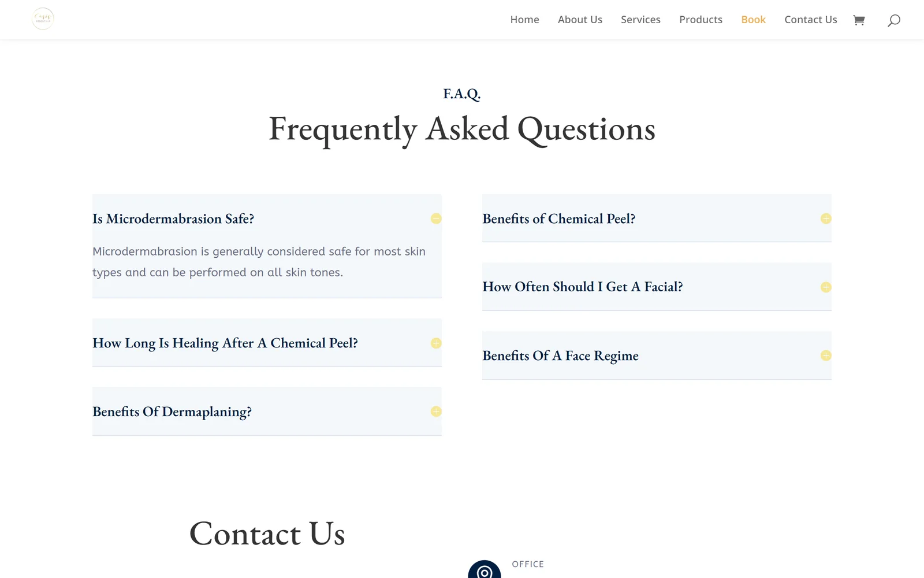Image resolution: width=924 pixels, height=578 pixels.
Task: Click the office location pin icon
Action: (485, 571)
